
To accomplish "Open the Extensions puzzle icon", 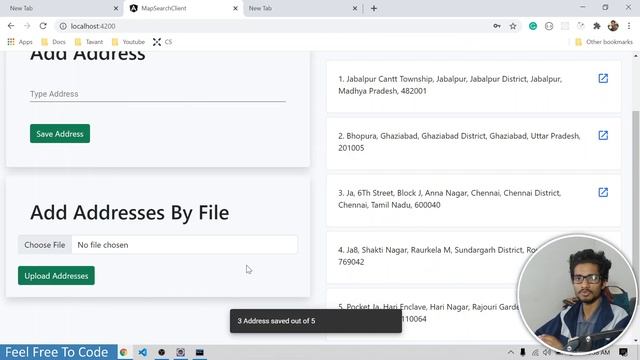I will (597, 26).
